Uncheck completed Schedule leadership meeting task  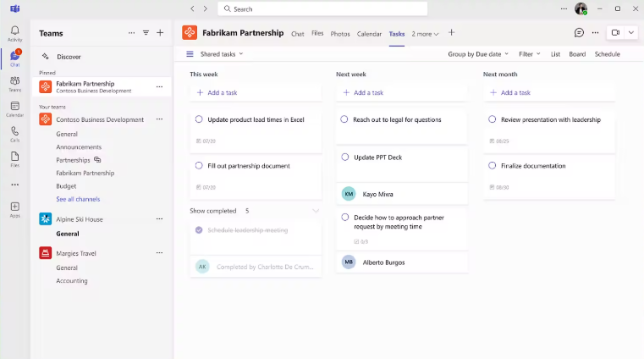[x=199, y=230]
